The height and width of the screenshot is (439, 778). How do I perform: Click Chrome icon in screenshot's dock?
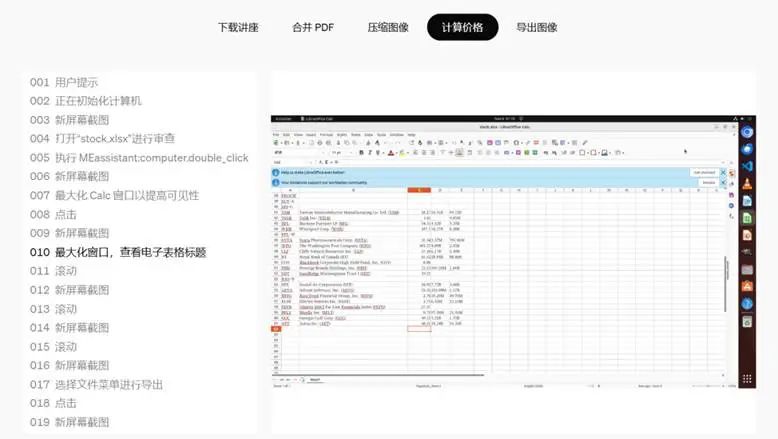[x=747, y=132]
